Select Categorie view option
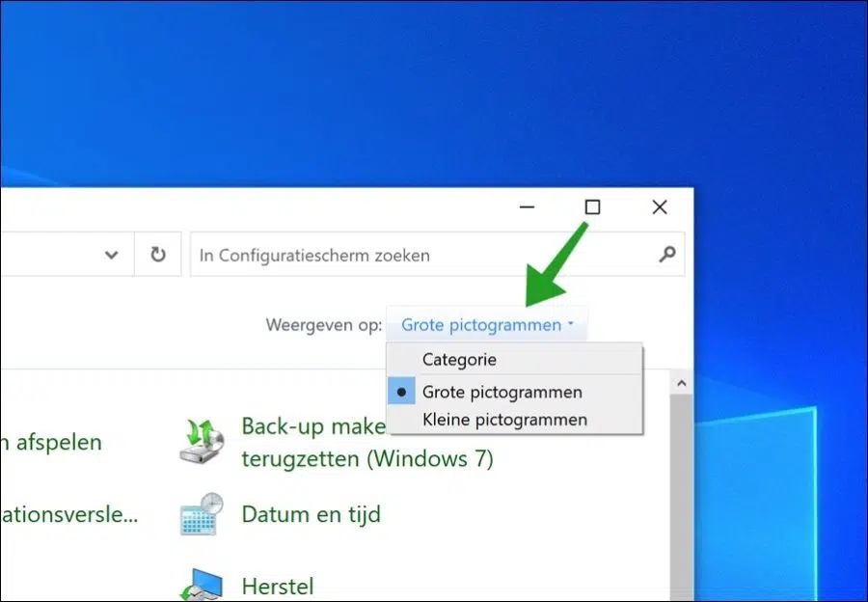Image resolution: width=868 pixels, height=602 pixels. pyautogui.click(x=515, y=360)
